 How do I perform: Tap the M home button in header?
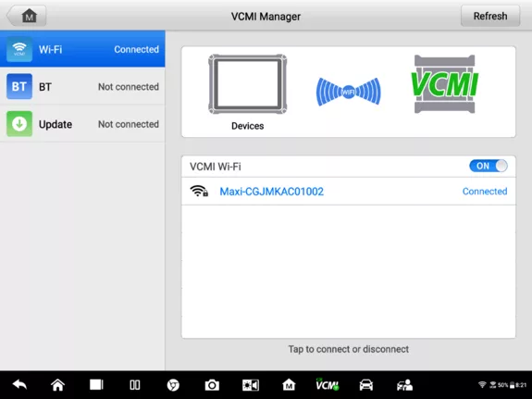click(x=27, y=16)
